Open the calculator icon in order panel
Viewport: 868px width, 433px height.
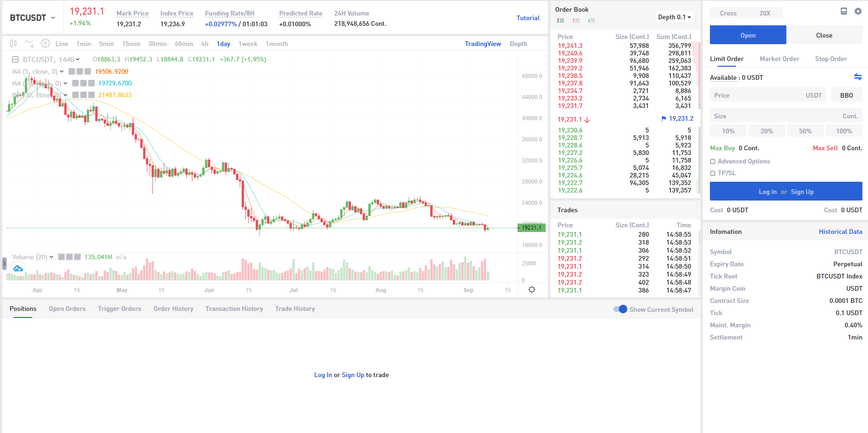point(844,11)
